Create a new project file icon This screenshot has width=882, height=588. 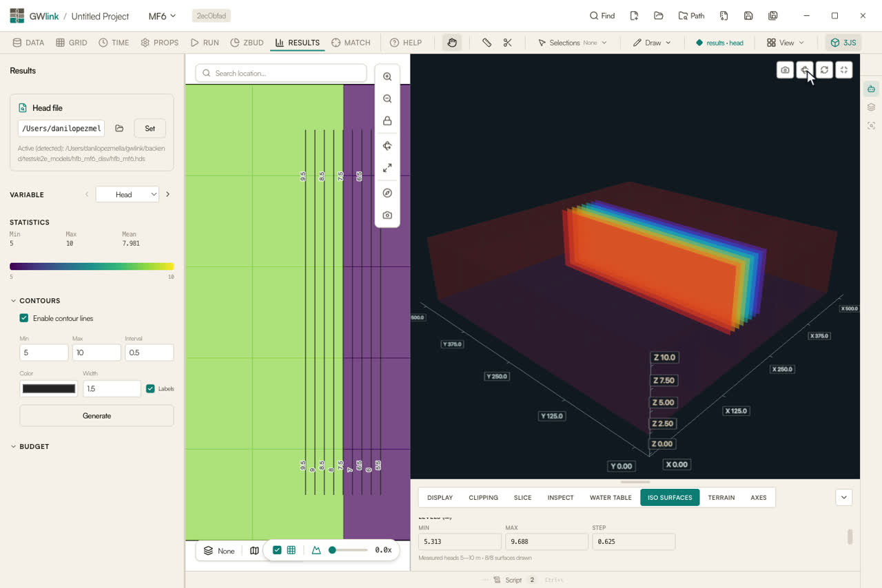634,16
